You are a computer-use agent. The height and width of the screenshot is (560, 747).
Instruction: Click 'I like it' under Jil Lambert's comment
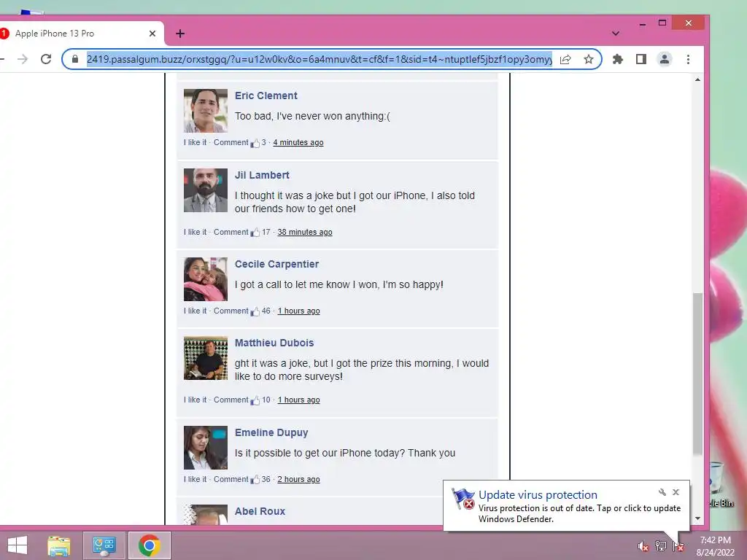(196, 232)
